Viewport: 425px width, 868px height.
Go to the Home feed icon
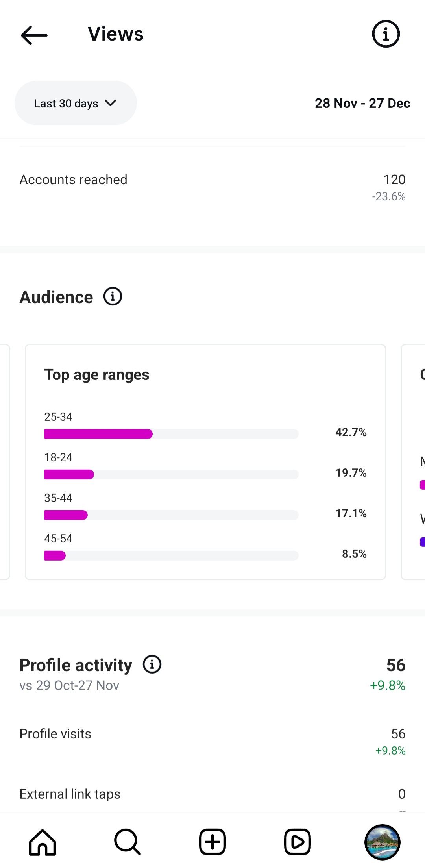tap(42, 842)
